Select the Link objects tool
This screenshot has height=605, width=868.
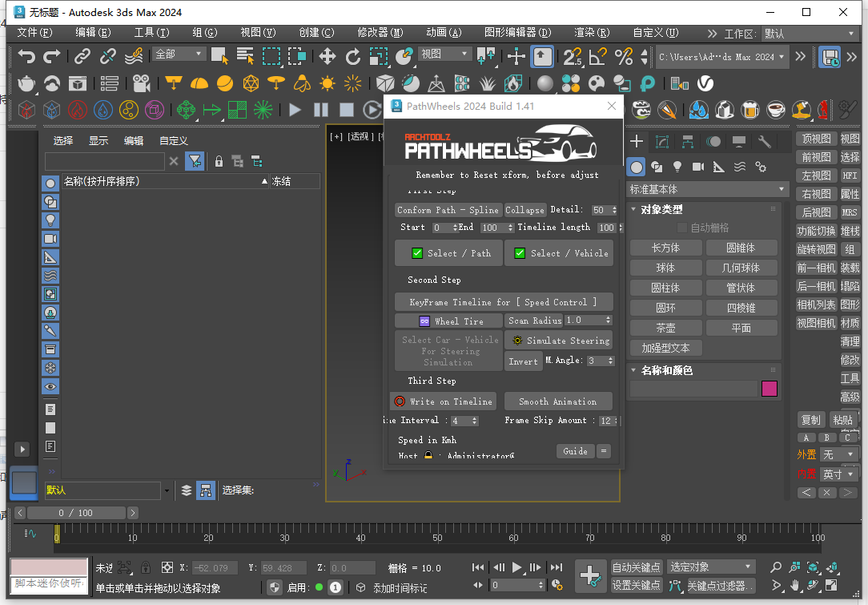point(82,56)
